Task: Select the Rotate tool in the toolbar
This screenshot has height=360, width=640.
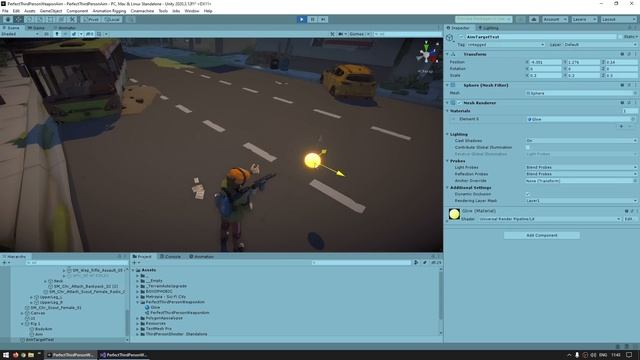Action: [29, 19]
